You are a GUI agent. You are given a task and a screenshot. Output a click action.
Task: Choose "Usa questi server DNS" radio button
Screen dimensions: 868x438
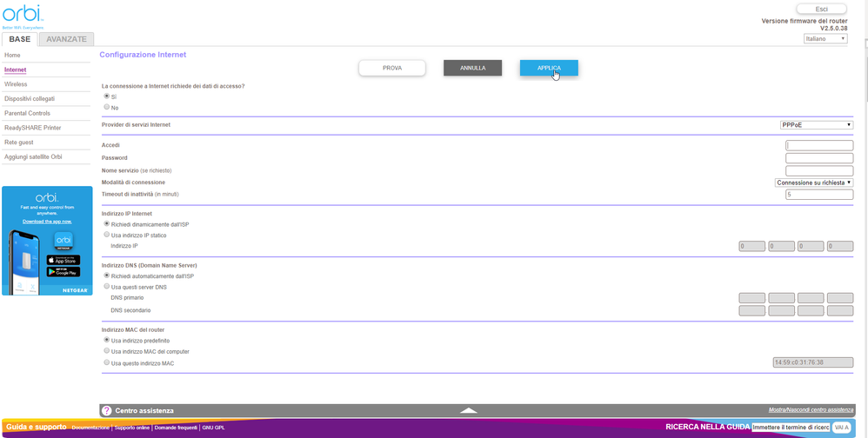tap(107, 286)
